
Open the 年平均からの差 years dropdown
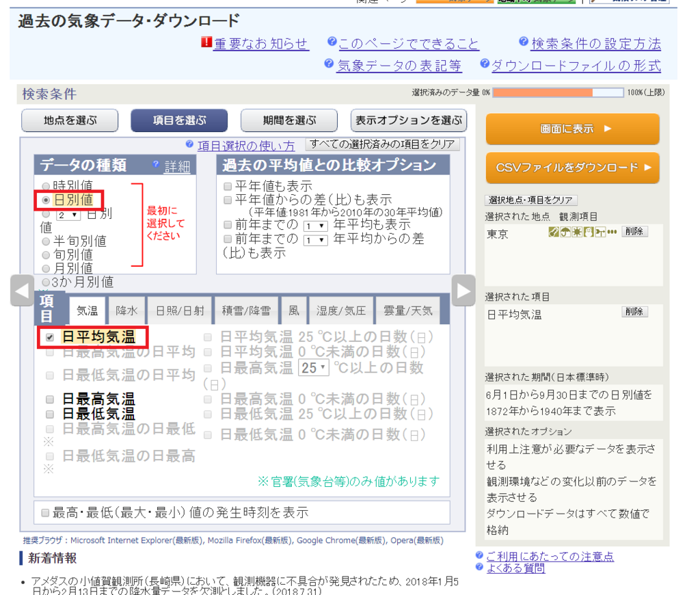316,240
